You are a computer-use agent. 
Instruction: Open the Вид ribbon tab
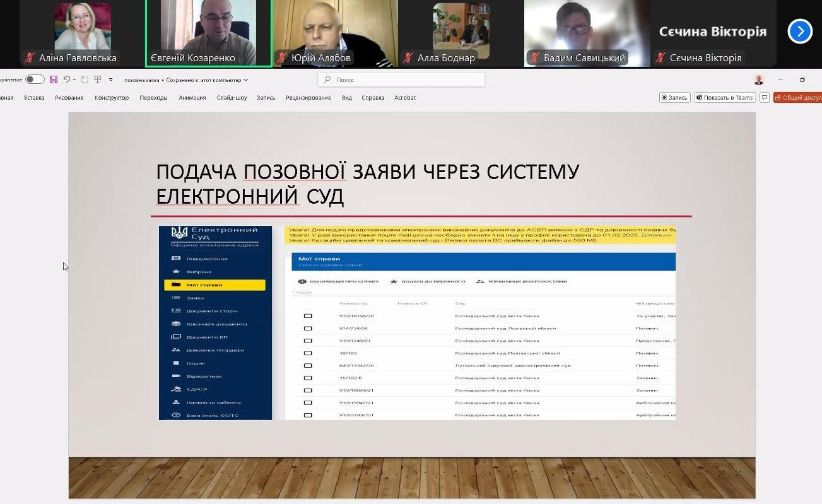tap(347, 98)
